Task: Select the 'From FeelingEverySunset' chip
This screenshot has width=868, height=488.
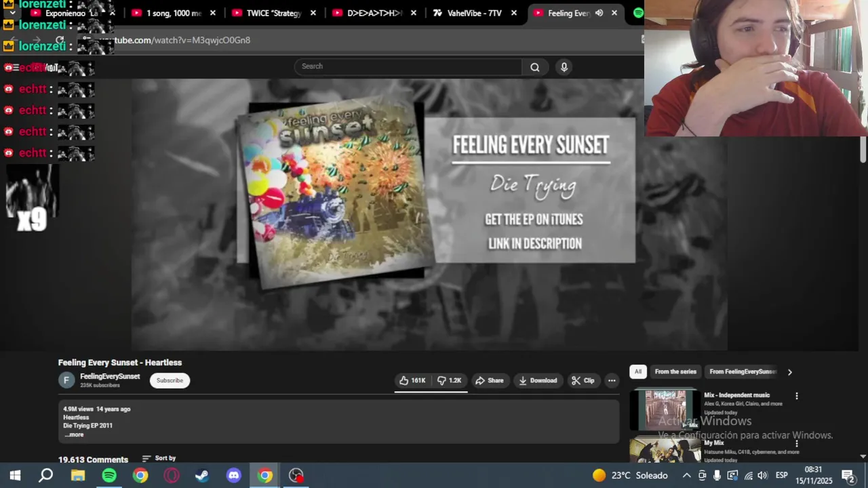Action: 743,371
